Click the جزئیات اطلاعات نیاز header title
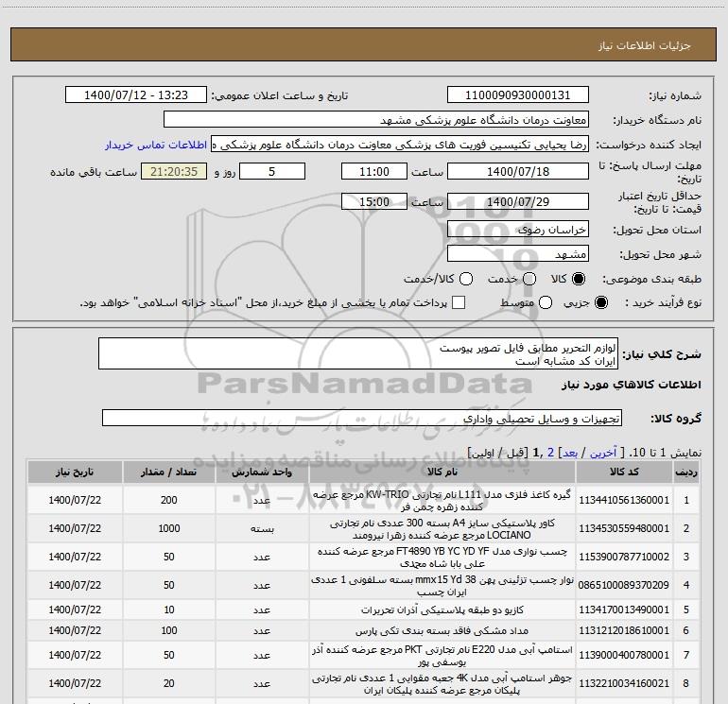 (645, 45)
